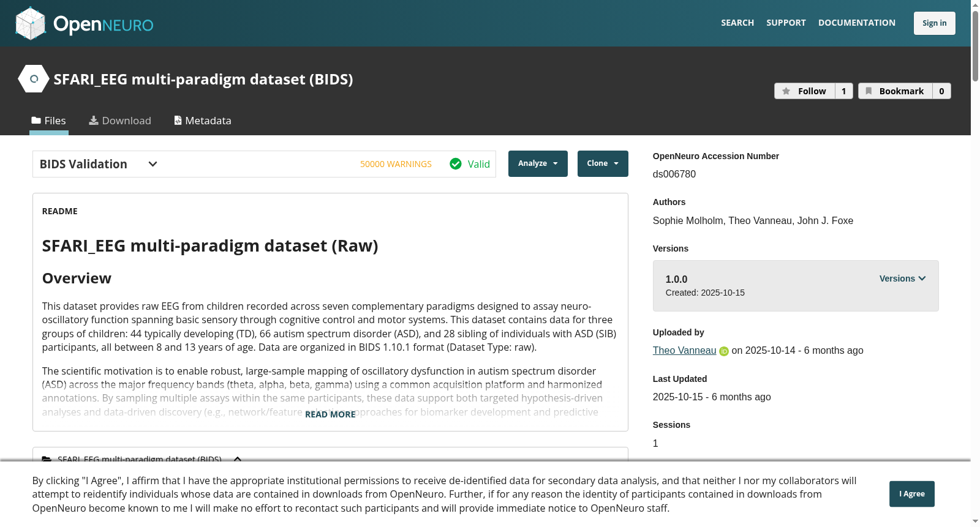980x527 pixels.
Task: Expand the Versions dropdown
Action: (x=903, y=278)
